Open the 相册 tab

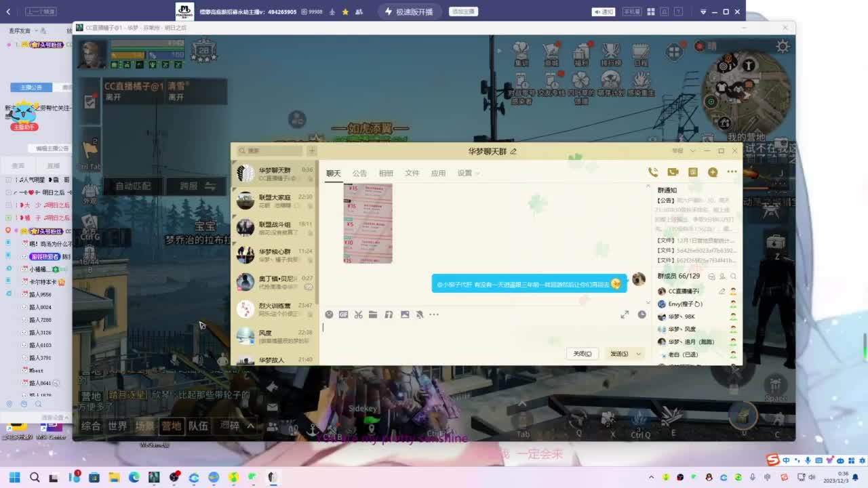386,174
